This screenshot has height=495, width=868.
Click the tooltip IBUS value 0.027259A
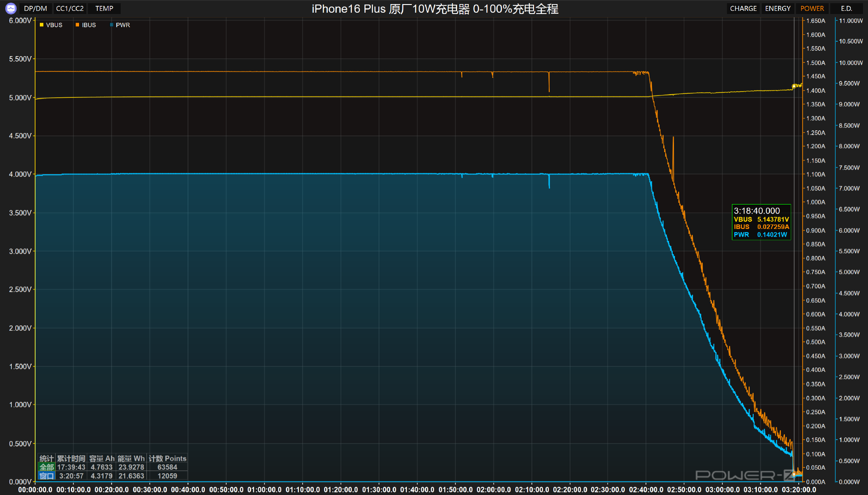point(773,227)
